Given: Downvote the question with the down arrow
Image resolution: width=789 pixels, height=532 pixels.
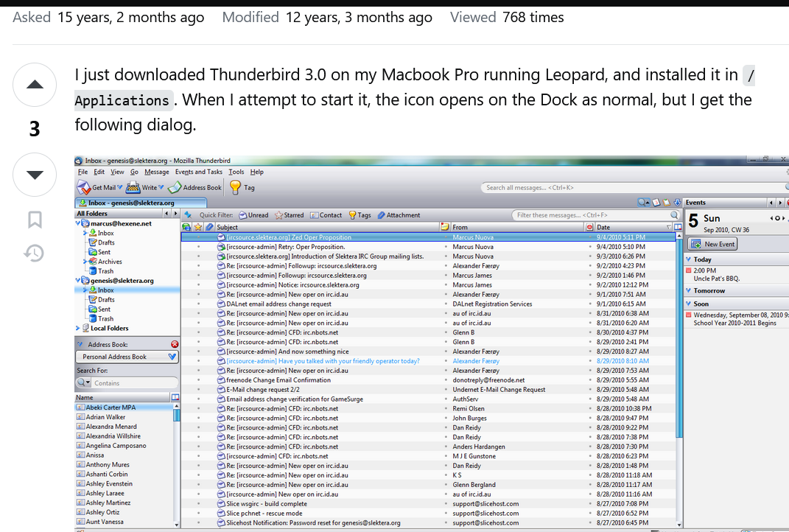Looking at the screenshot, I should [35, 175].
